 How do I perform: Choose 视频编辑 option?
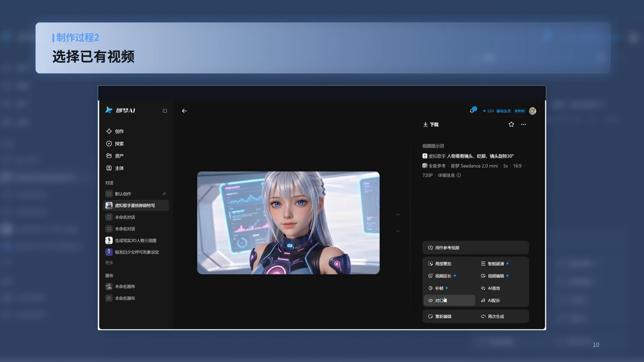(x=502, y=276)
